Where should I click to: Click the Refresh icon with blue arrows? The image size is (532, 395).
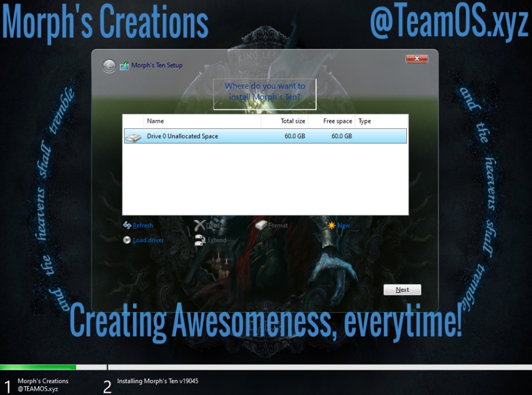127,225
